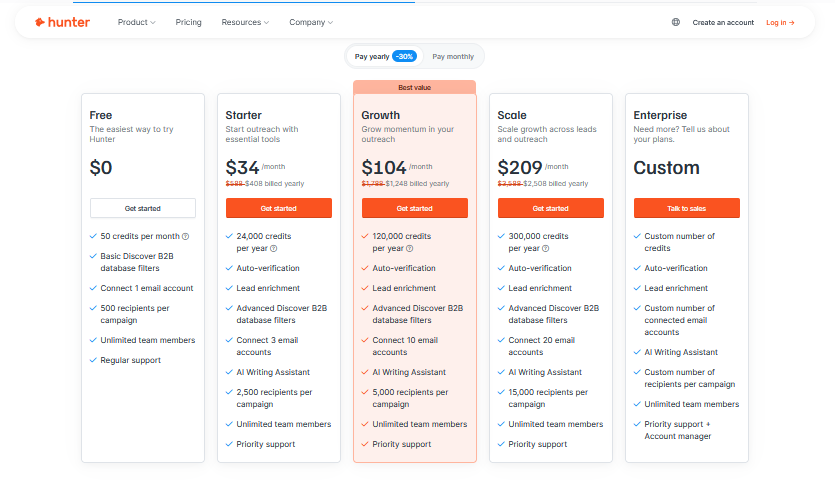Click info icon beside 24,000 credits per year
The image size is (835, 483).
click(x=274, y=249)
